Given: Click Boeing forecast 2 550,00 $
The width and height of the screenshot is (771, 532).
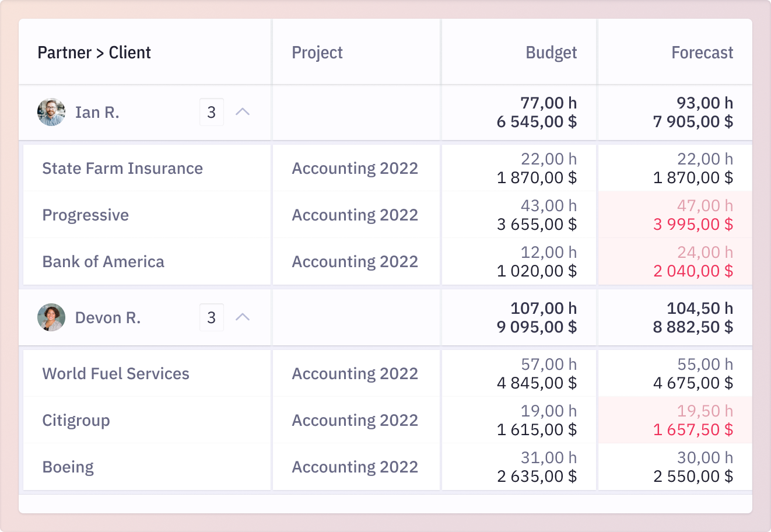Looking at the screenshot, I should point(693,477).
